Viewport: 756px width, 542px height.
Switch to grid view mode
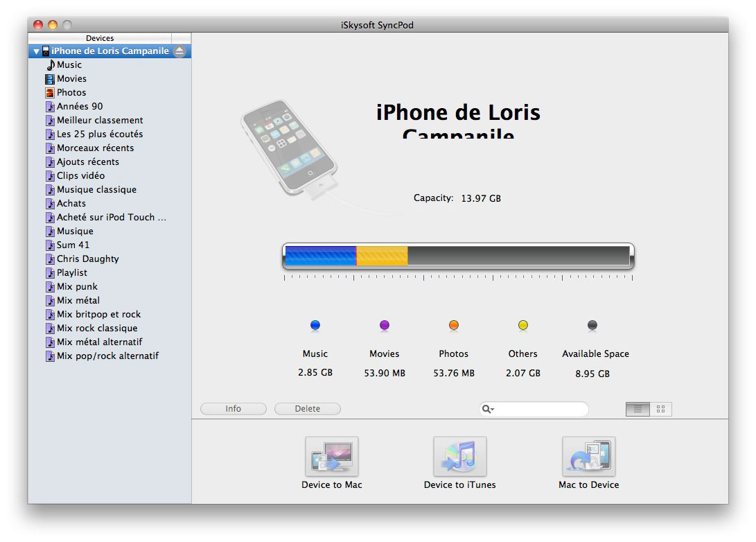(x=660, y=409)
